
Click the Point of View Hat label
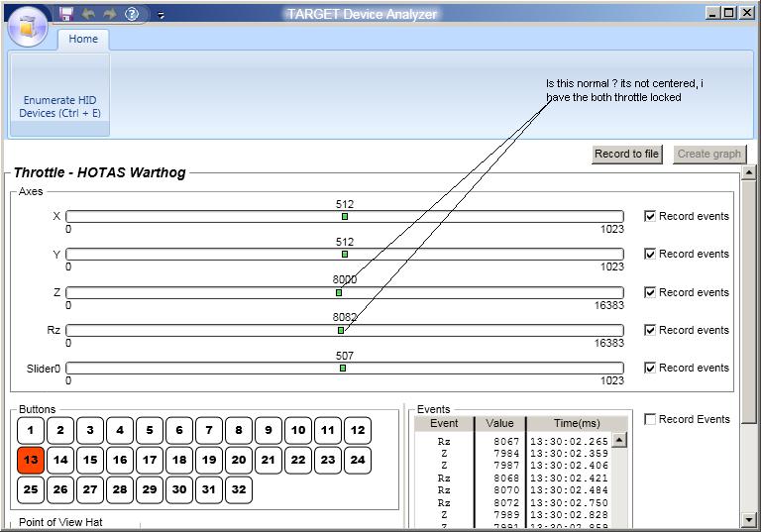[x=60, y=522]
